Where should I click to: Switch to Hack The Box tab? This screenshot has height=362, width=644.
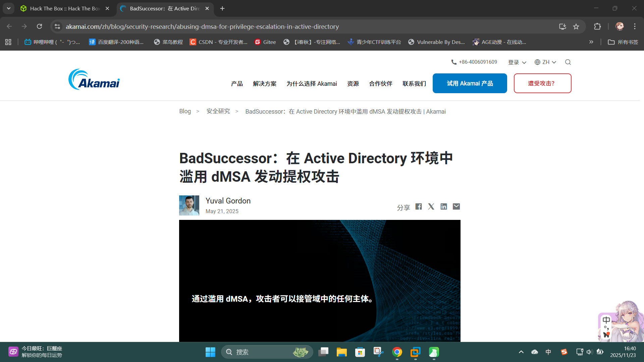(64, 8)
